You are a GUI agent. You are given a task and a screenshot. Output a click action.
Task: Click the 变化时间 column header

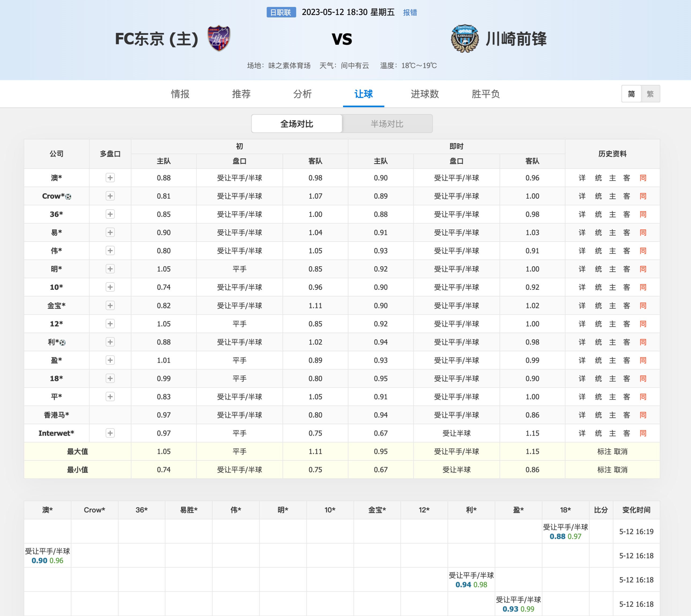click(636, 510)
